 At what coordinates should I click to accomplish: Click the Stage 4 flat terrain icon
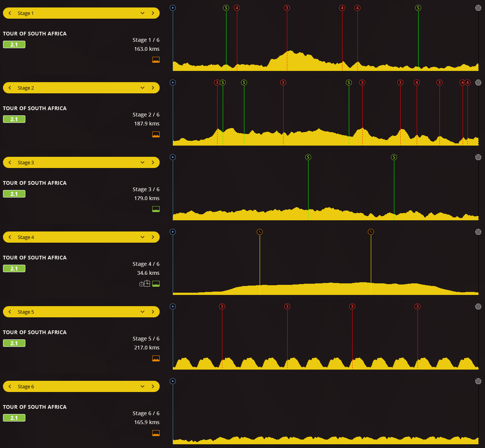(x=156, y=284)
